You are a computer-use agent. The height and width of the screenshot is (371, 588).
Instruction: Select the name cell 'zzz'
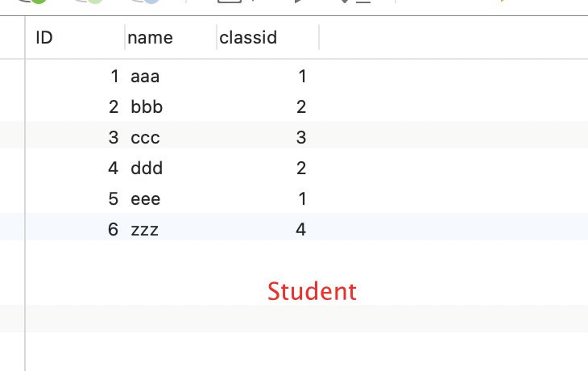(x=144, y=229)
